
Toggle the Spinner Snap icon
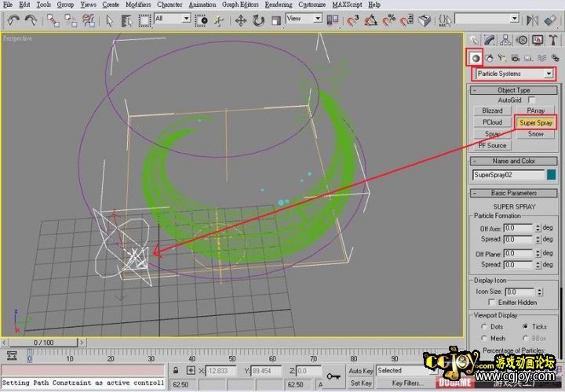coord(406,20)
